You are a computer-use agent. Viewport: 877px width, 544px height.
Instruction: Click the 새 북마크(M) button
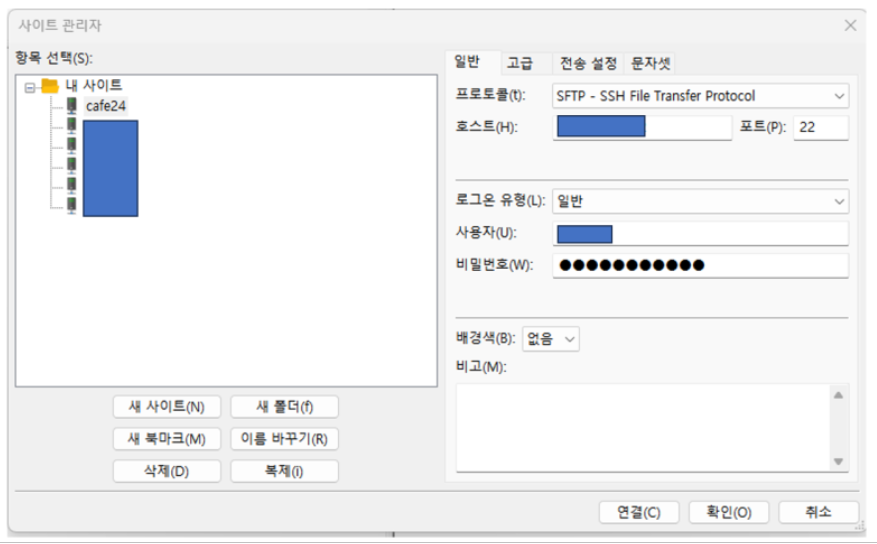click(x=167, y=439)
